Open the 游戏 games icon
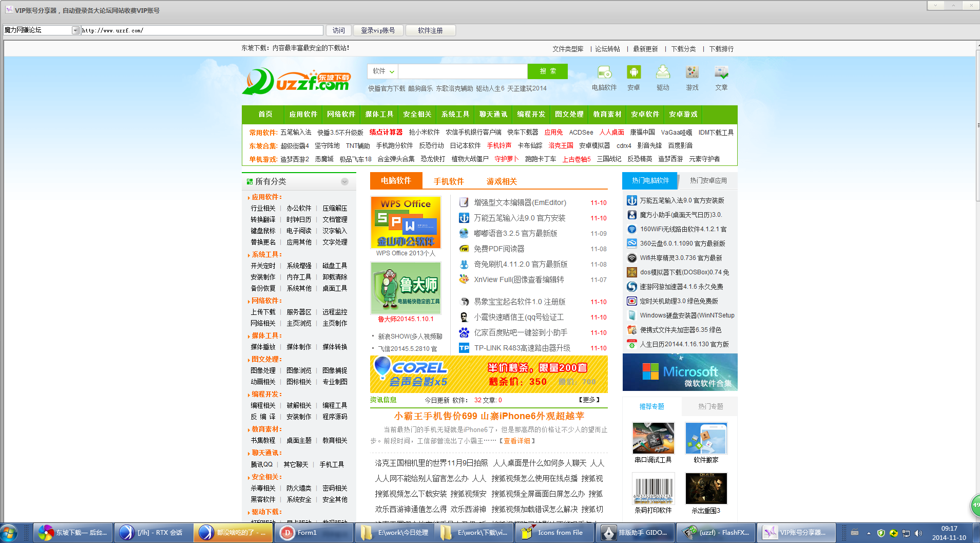The width and height of the screenshot is (980, 543). tap(692, 72)
